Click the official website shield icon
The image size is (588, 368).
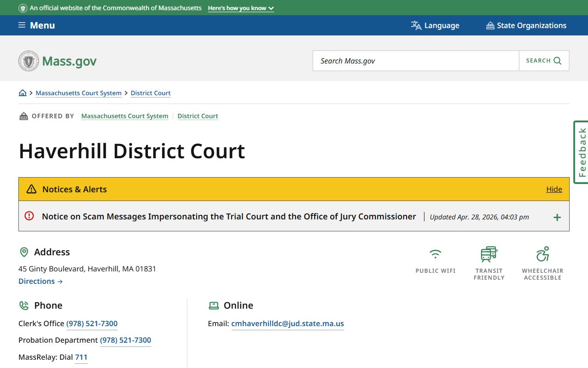23,8
